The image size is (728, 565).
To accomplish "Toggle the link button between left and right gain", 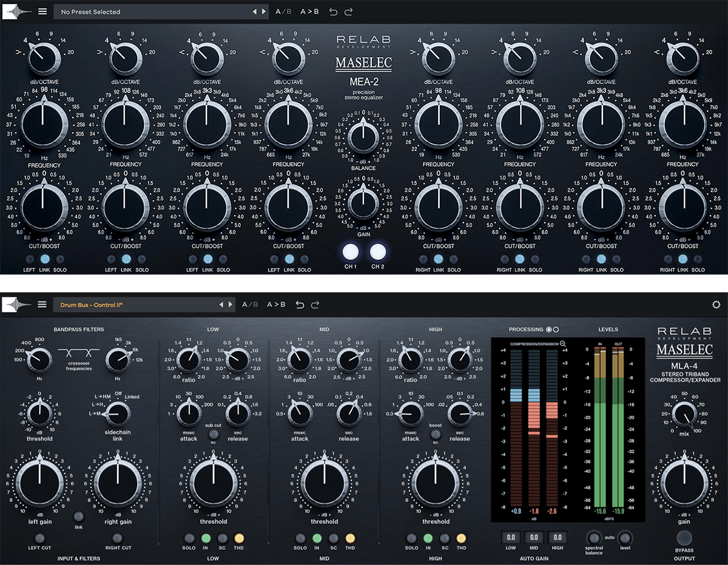I will point(78,517).
